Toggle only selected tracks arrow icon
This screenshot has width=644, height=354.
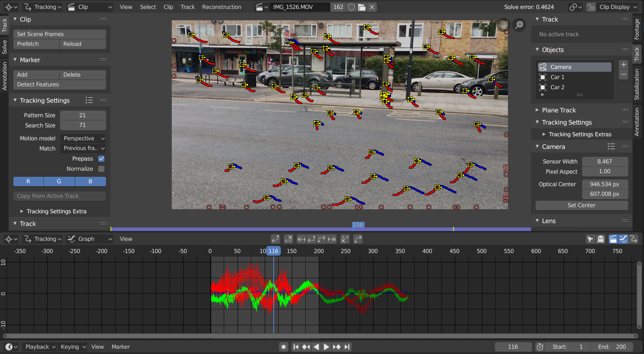click(590, 239)
